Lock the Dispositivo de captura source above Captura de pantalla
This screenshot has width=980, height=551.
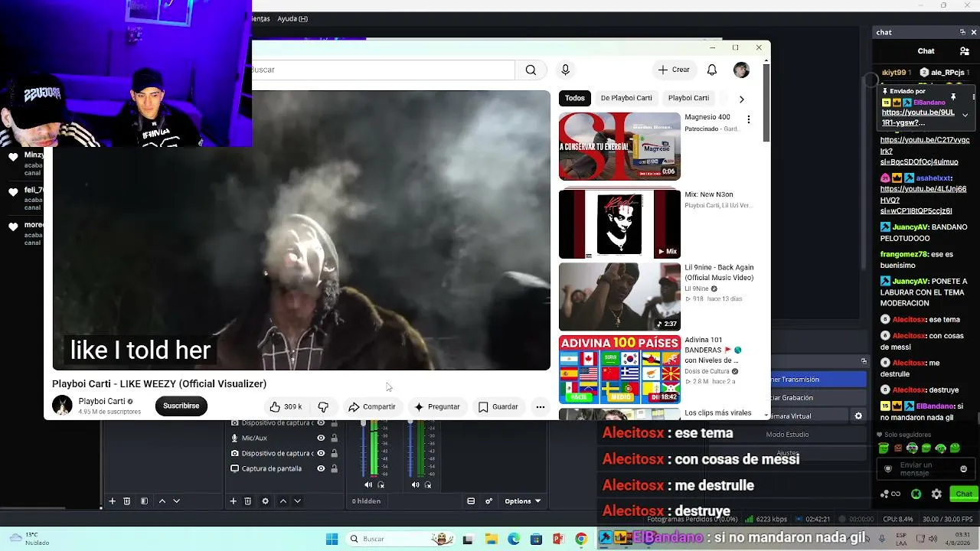pyautogui.click(x=334, y=453)
